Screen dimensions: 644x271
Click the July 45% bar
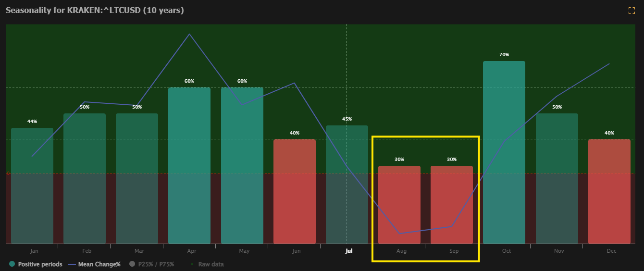(x=347, y=185)
